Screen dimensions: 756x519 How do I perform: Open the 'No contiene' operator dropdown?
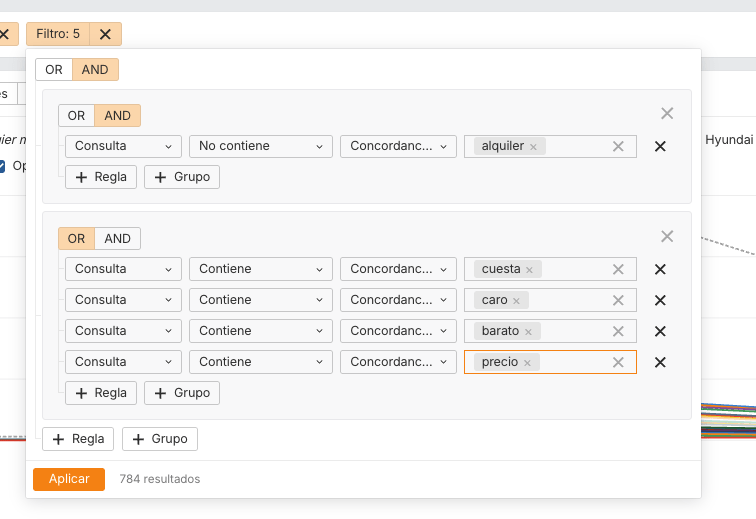pos(260,146)
